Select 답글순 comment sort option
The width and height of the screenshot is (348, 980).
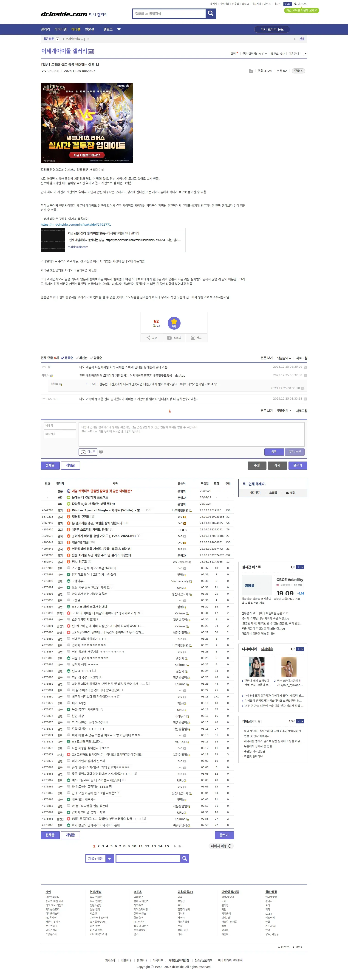96,358
